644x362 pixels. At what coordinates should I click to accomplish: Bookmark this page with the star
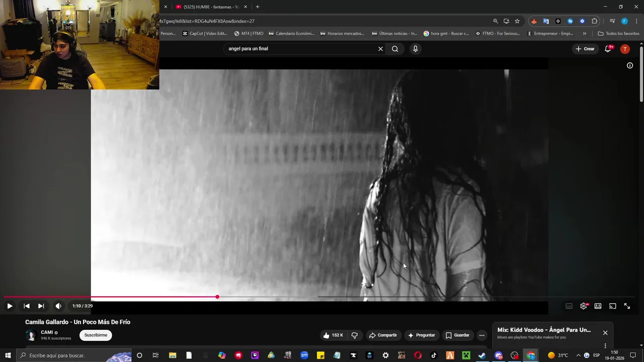517,21
